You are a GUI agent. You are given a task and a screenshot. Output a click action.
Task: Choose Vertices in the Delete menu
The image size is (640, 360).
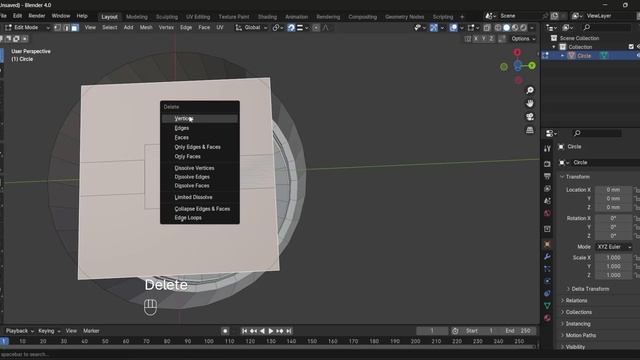tap(200, 118)
